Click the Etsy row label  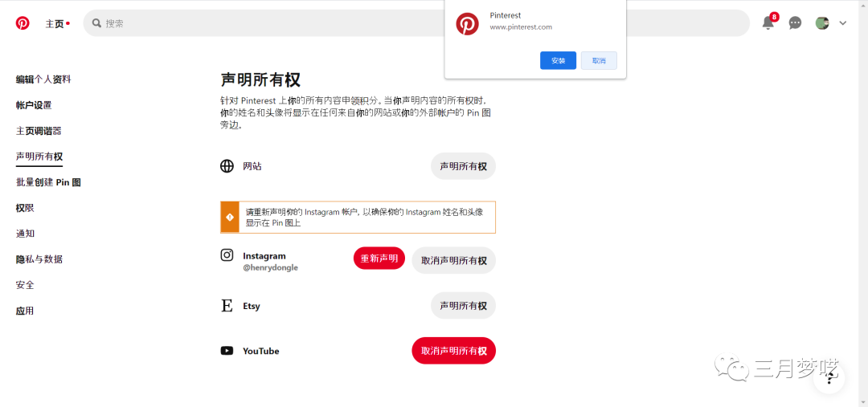(x=252, y=307)
